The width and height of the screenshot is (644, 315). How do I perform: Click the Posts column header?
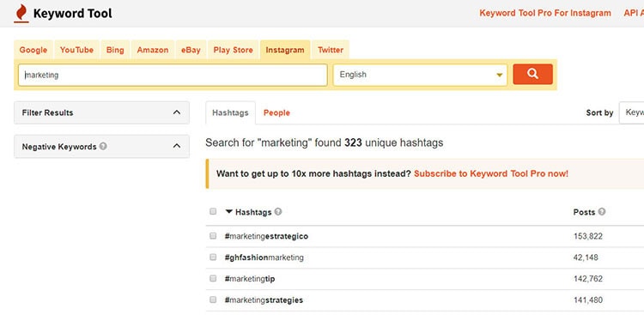tap(584, 212)
